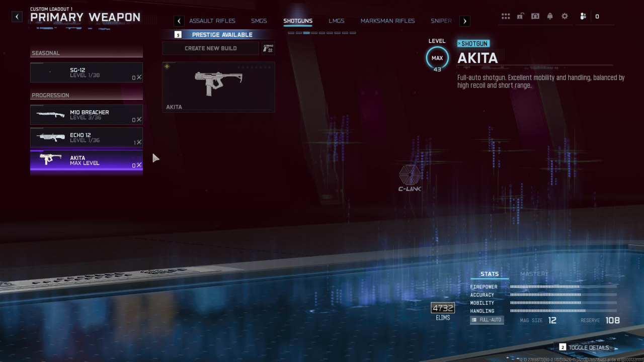644x362 pixels.
Task: Switch to the LMGs tab
Action: [x=337, y=21]
